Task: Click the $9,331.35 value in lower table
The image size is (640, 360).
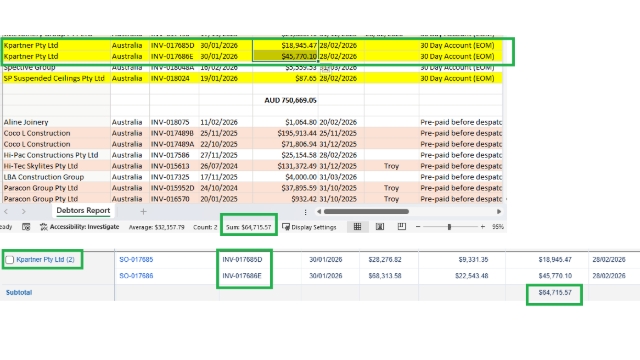Action: [x=473, y=260]
